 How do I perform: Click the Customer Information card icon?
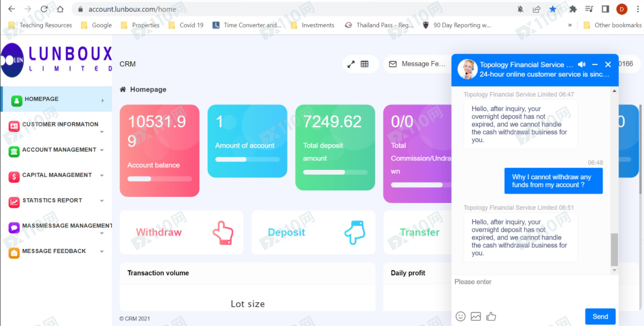point(14,126)
